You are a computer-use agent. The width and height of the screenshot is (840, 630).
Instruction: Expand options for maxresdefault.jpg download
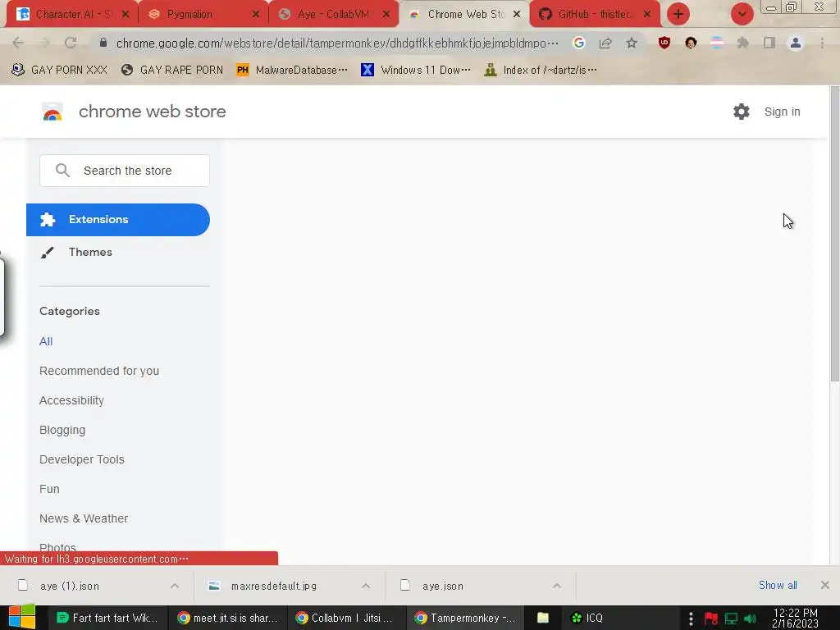[366, 586]
